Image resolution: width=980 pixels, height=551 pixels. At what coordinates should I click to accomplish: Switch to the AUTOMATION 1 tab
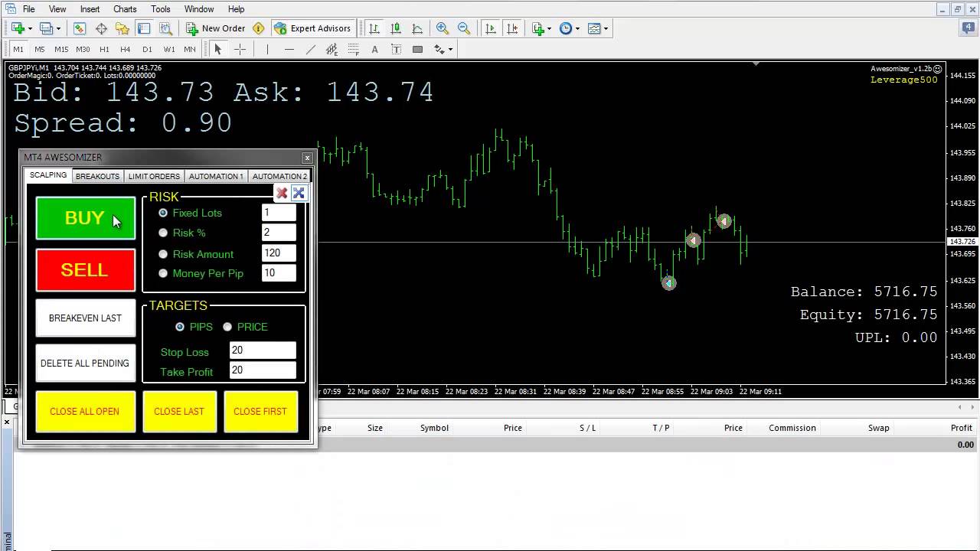click(x=216, y=176)
